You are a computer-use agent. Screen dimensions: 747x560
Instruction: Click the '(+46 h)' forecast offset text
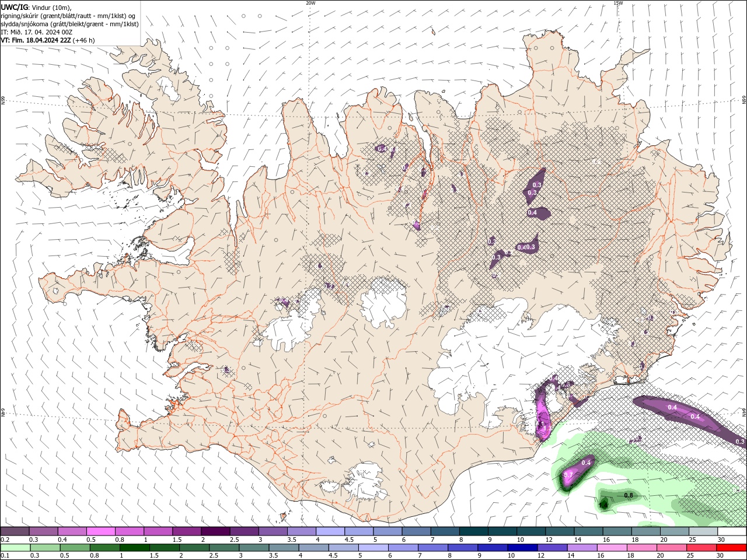pos(84,40)
